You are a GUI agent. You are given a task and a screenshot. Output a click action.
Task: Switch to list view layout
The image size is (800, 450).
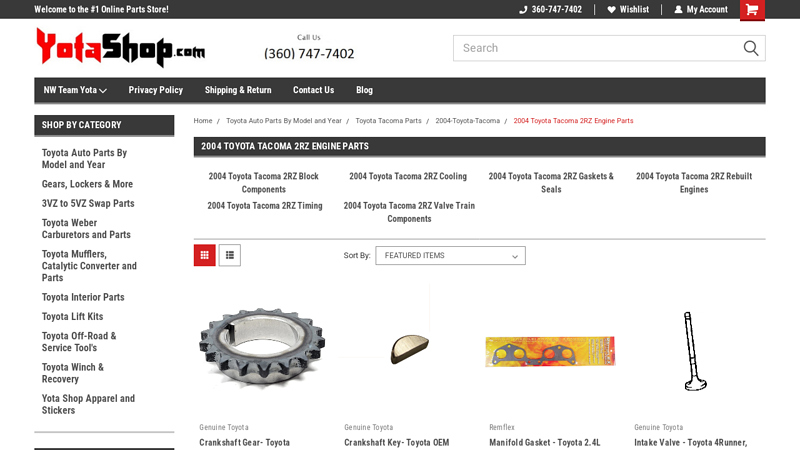(x=230, y=255)
